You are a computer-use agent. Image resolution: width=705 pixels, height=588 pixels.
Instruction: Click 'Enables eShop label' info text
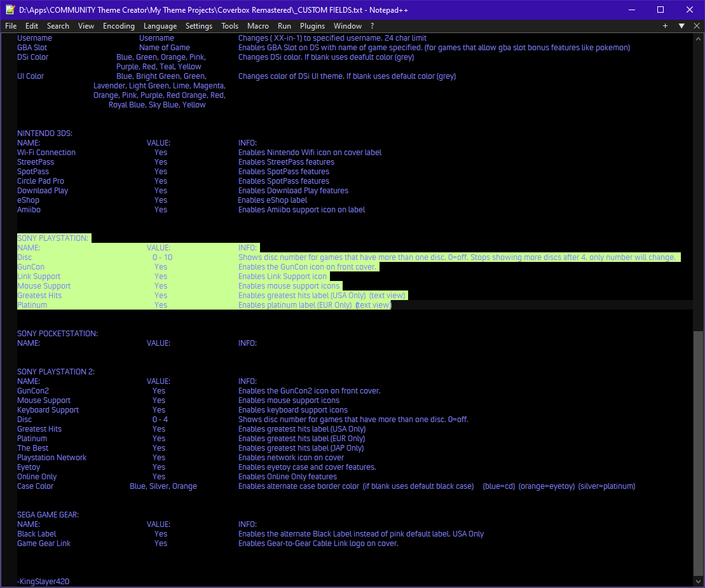click(x=273, y=200)
